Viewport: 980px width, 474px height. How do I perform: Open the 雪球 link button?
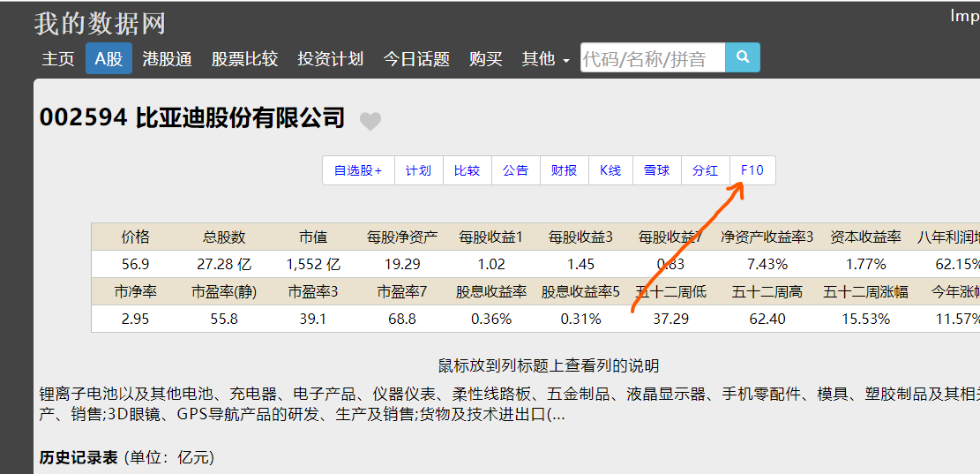[x=657, y=170]
